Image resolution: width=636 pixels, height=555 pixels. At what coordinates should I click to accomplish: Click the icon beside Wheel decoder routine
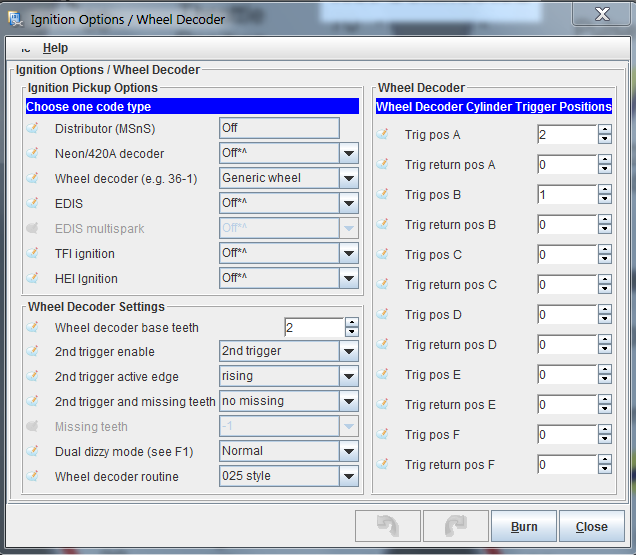tap(32, 476)
